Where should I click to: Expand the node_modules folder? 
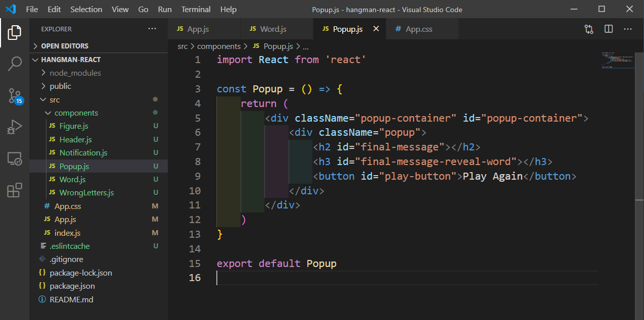click(99, 73)
